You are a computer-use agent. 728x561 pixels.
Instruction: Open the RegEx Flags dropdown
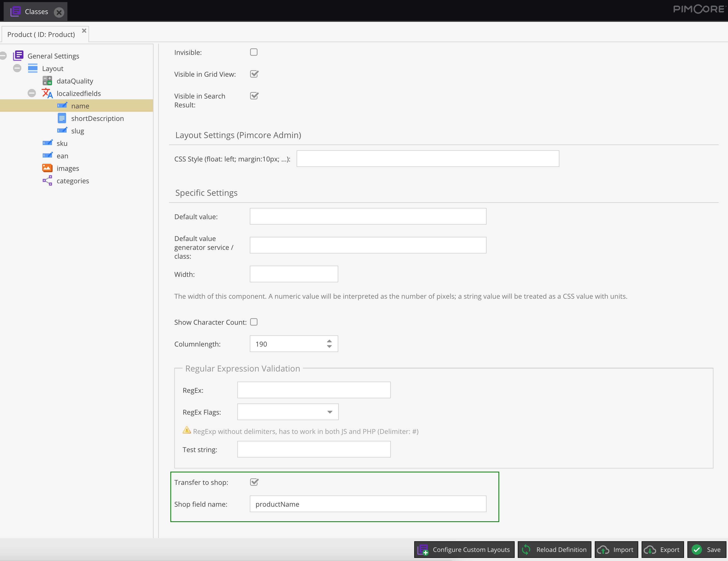(x=330, y=412)
